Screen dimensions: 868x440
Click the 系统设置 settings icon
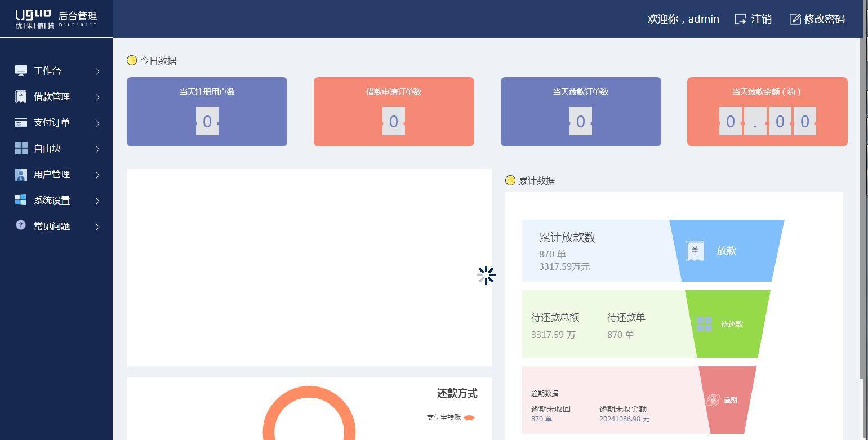[21, 200]
